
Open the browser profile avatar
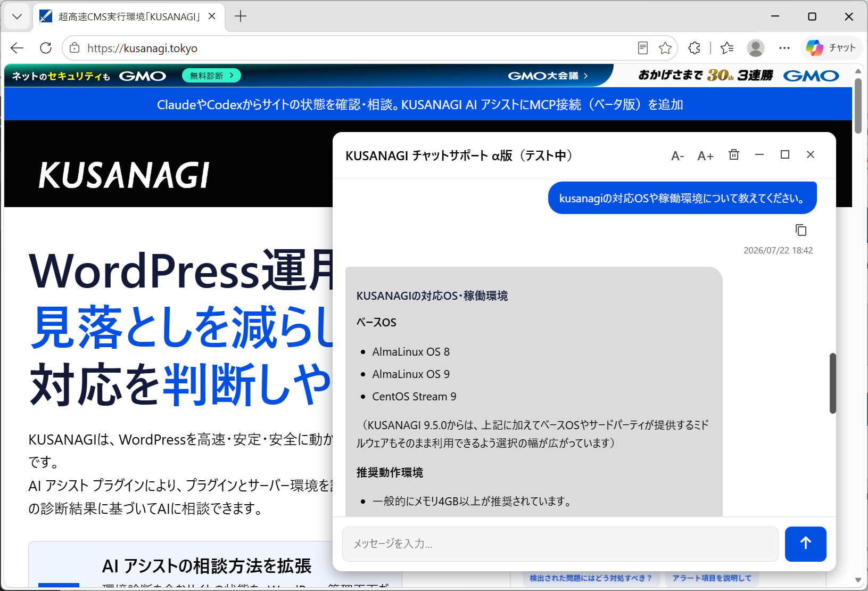pos(756,48)
